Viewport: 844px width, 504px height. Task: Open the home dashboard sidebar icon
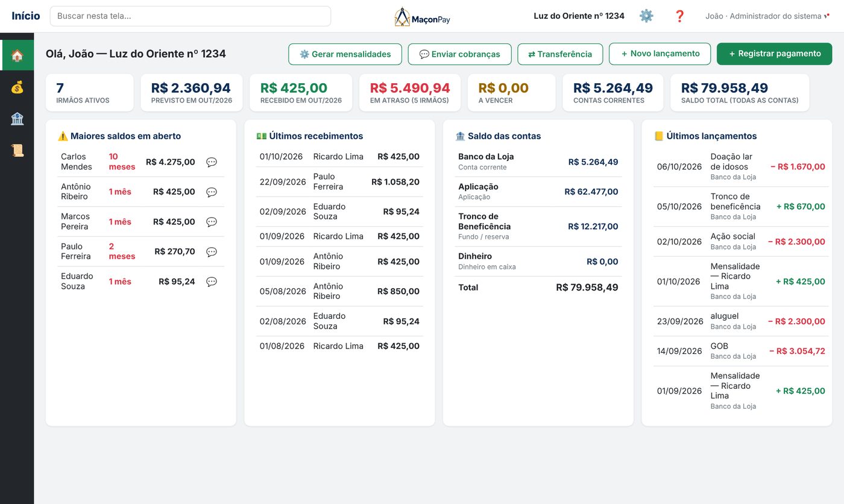pos(17,55)
